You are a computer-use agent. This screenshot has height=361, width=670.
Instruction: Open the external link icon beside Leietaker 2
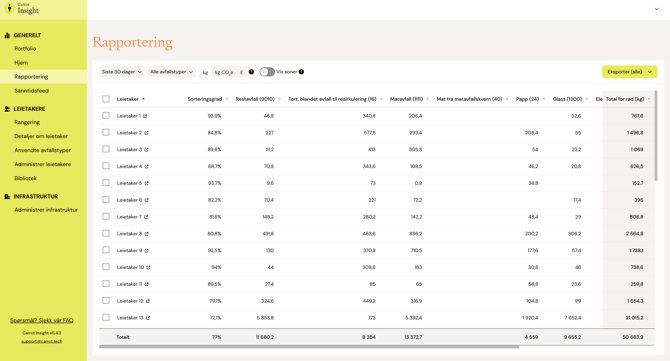click(x=146, y=133)
